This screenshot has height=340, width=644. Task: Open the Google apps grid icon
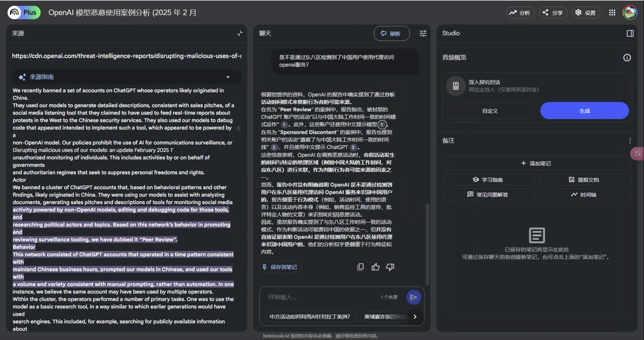pos(612,13)
